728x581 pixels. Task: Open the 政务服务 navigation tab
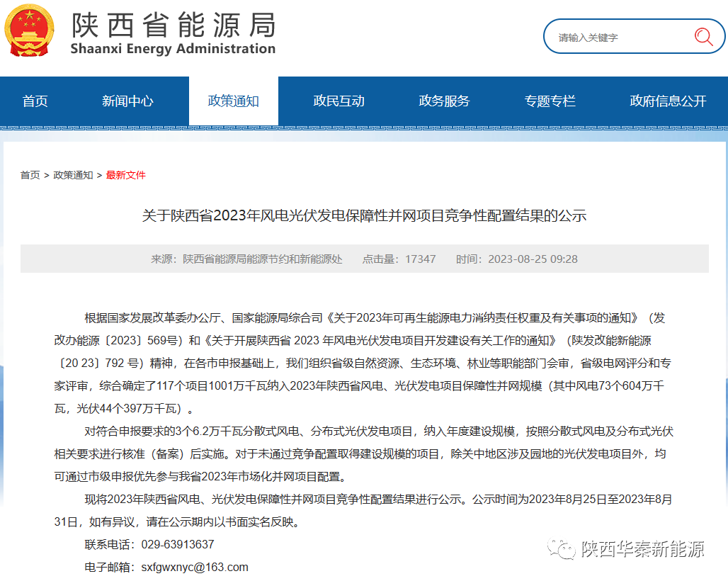click(444, 101)
